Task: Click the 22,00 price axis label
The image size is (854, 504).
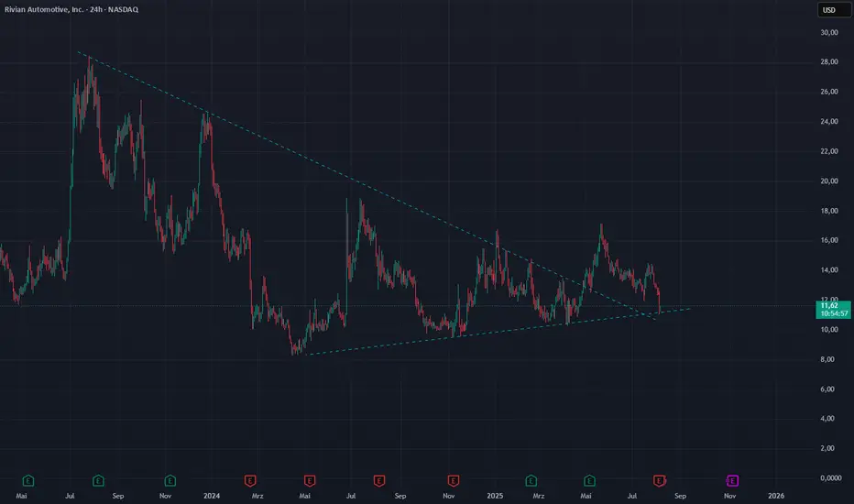Action: click(x=829, y=151)
